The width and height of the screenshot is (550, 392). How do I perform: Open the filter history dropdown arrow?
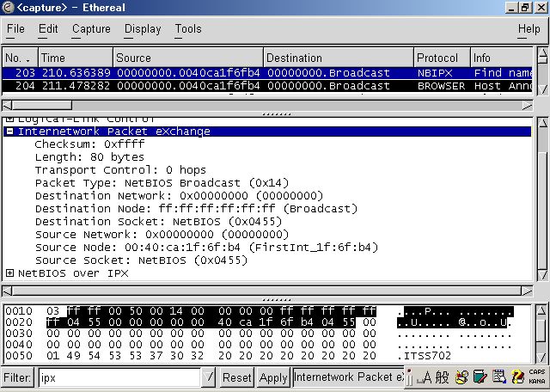pyautogui.click(x=208, y=378)
